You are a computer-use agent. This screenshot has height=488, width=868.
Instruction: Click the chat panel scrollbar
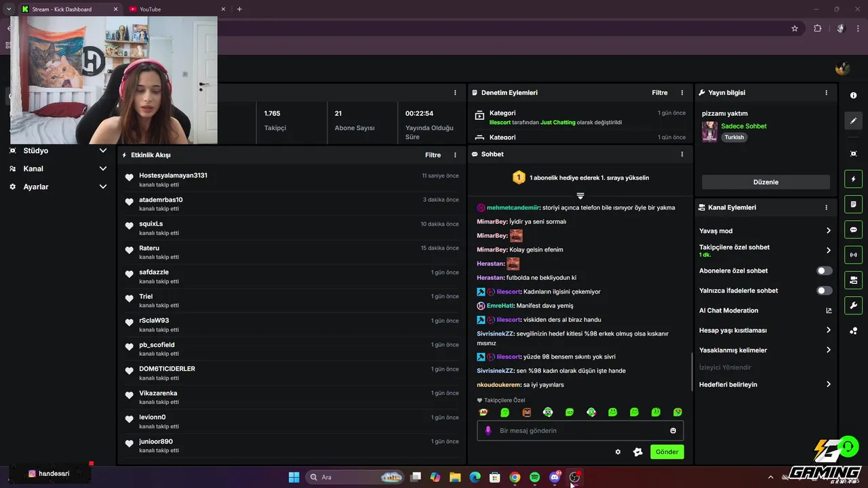(x=692, y=371)
